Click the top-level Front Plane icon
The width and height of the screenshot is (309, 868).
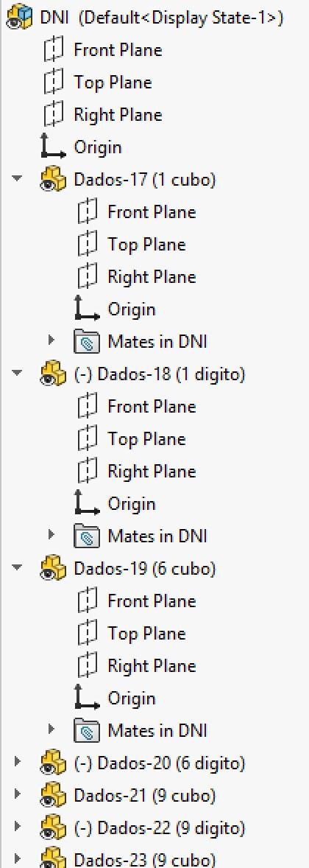pos(54,50)
